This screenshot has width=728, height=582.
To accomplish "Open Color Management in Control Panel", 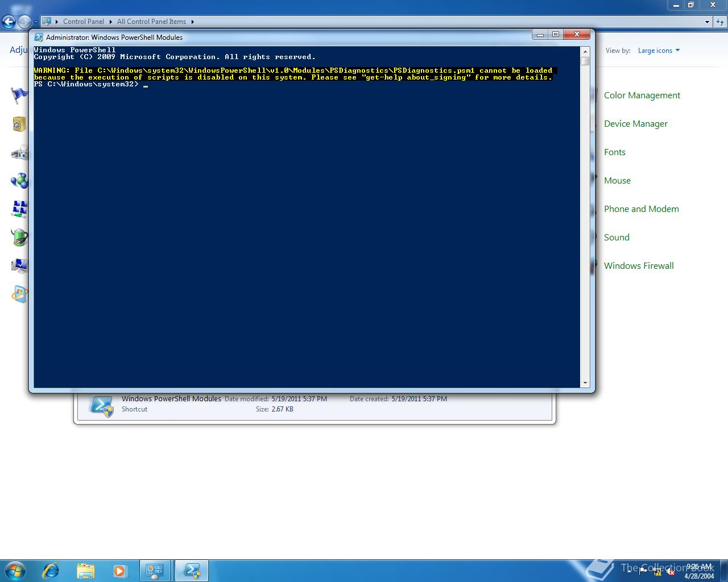I will [x=642, y=95].
